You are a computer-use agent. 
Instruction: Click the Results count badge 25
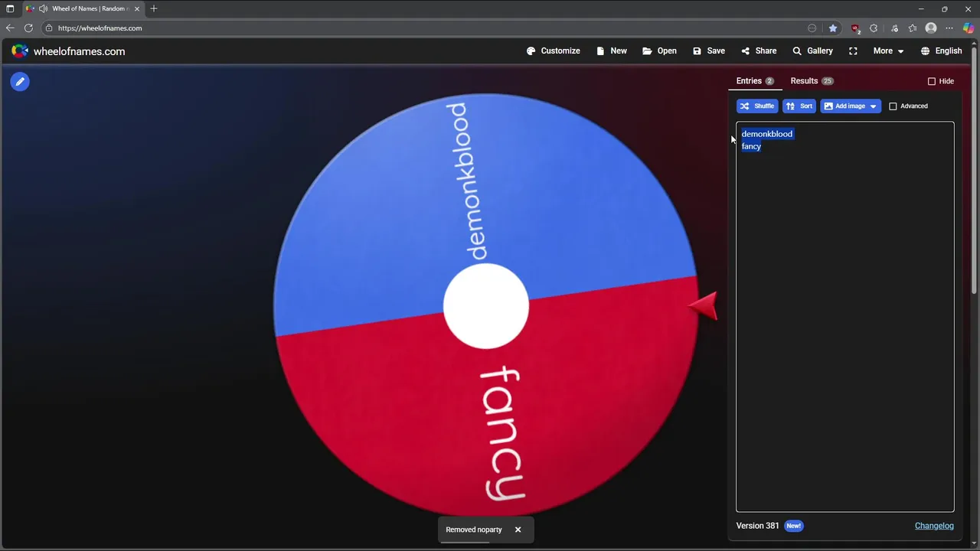(x=828, y=81)
